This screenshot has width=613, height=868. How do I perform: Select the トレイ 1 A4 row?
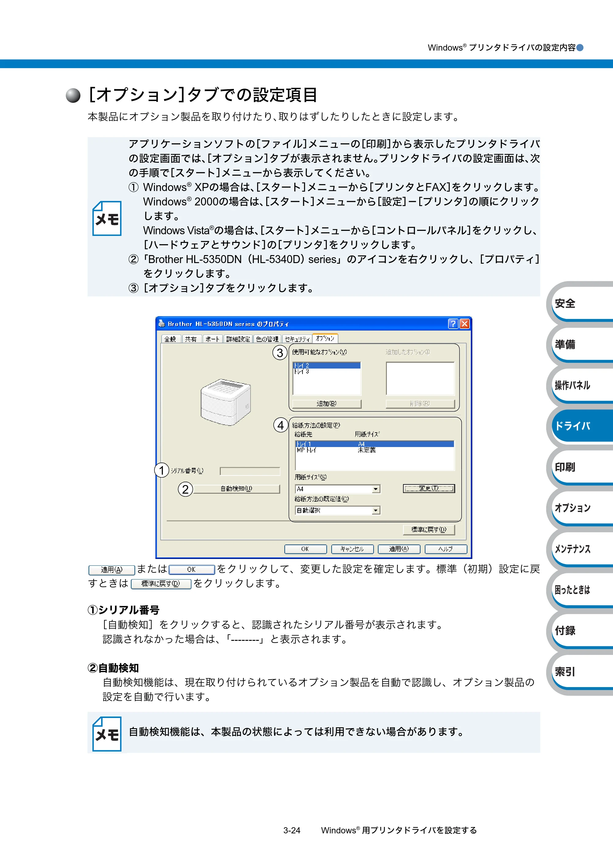click(375, 444)
